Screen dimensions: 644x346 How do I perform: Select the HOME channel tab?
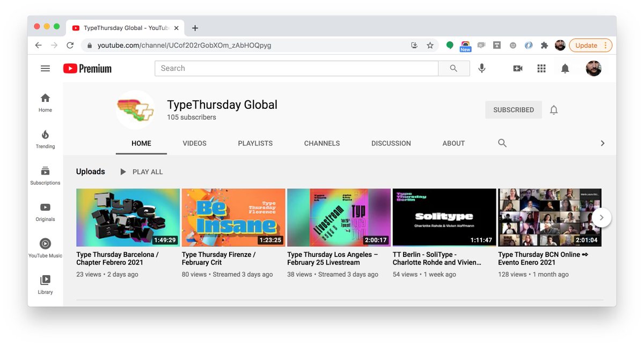141,143
